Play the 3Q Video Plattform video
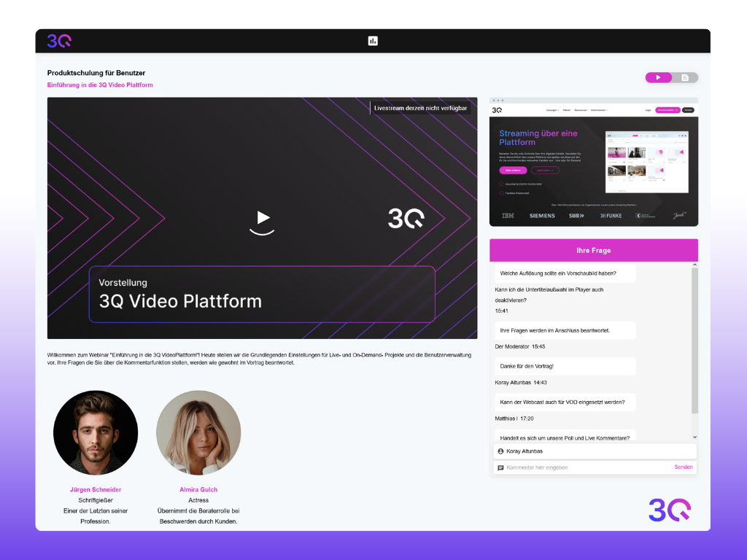747x560 pixels. click(263, 218)
